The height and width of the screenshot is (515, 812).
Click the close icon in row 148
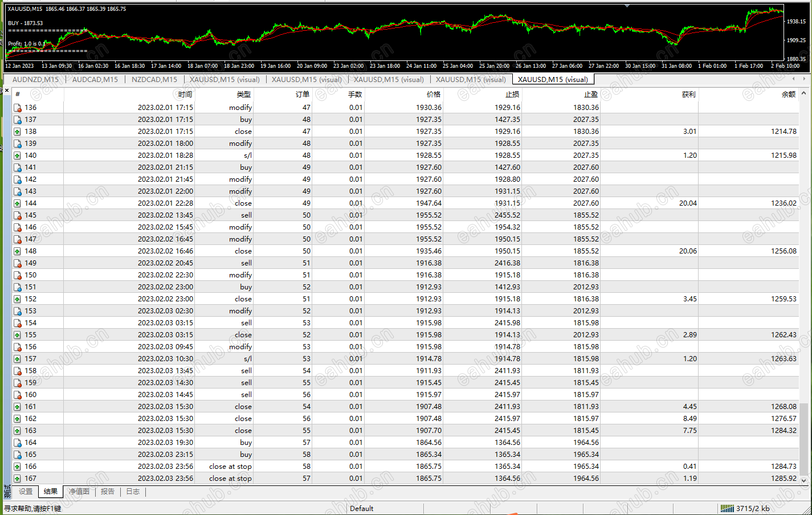pyautogui.click(x=17, y=251)
